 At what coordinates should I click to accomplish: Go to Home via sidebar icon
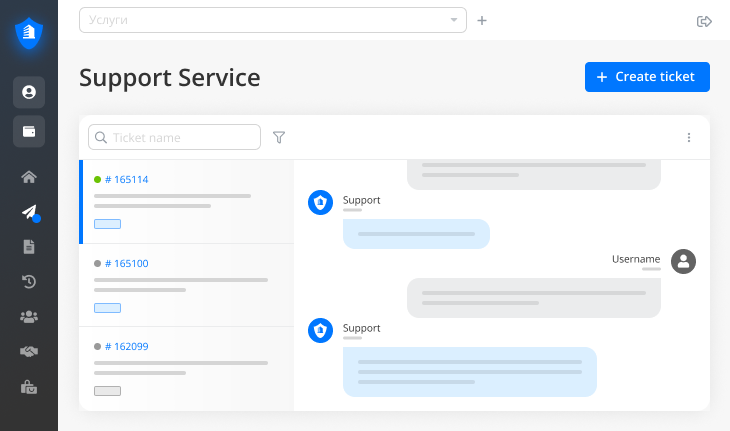(29, 177)
